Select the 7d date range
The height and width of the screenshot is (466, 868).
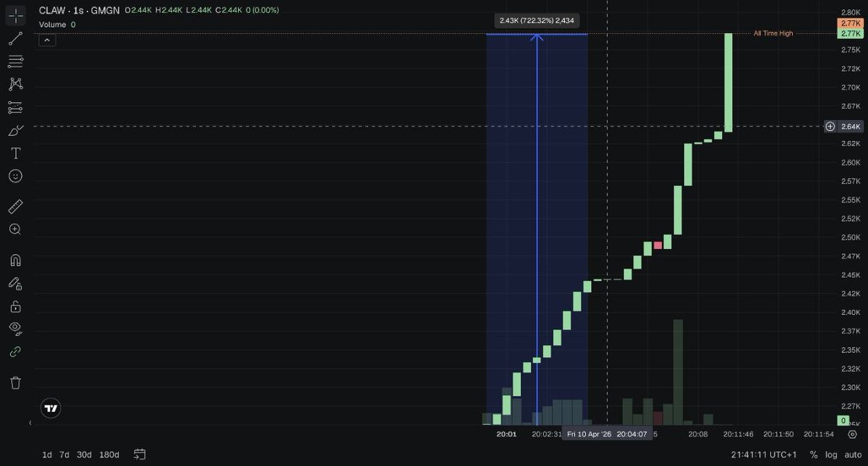64,454
